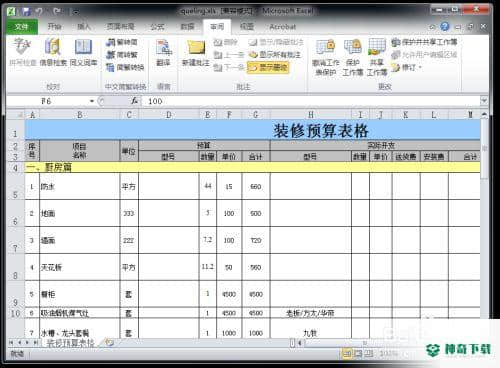Toggle the highlighted Show Ink (显示墨迹) button

click(268, 68)
